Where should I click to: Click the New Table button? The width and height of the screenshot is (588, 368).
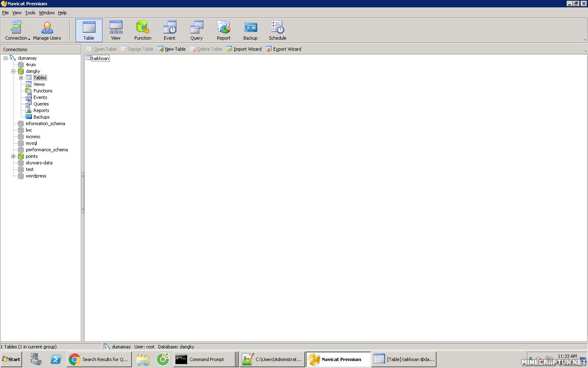coord(171,49)
